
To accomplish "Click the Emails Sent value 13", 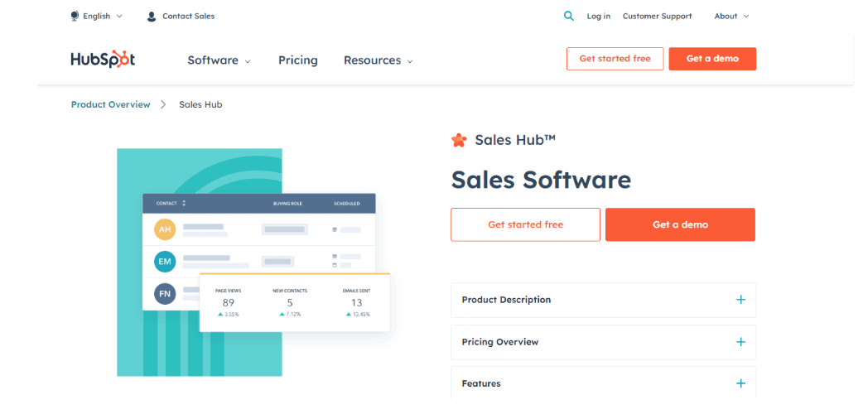I will (x=356, y=302).
